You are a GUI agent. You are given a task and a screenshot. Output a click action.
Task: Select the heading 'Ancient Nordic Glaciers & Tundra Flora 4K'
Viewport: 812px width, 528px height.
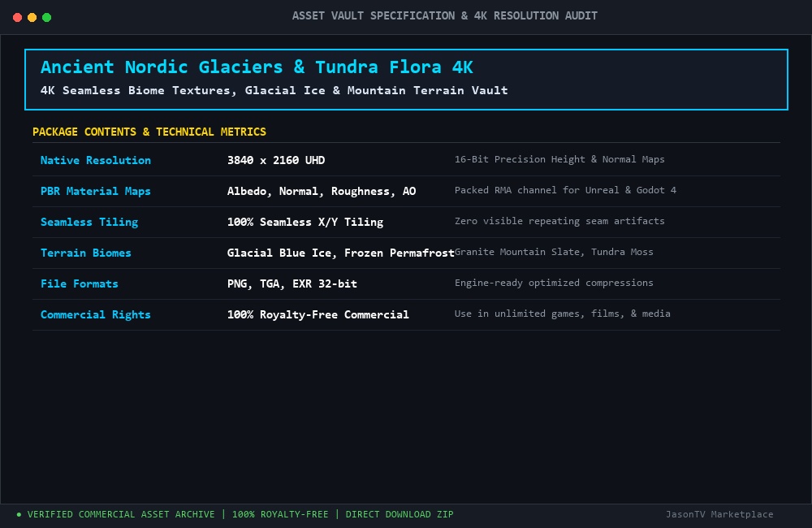click(257, 67)
